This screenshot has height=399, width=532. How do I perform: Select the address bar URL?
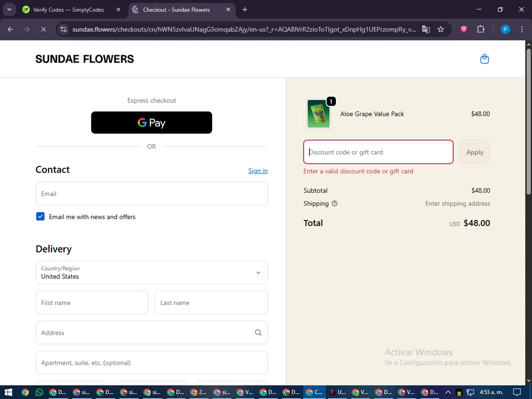click(244, 29)
